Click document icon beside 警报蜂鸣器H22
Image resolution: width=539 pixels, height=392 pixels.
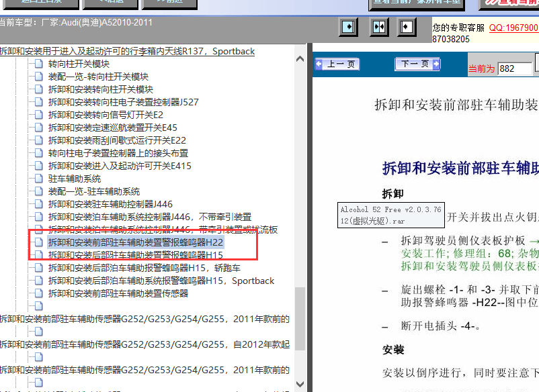(x=39, y=242)
